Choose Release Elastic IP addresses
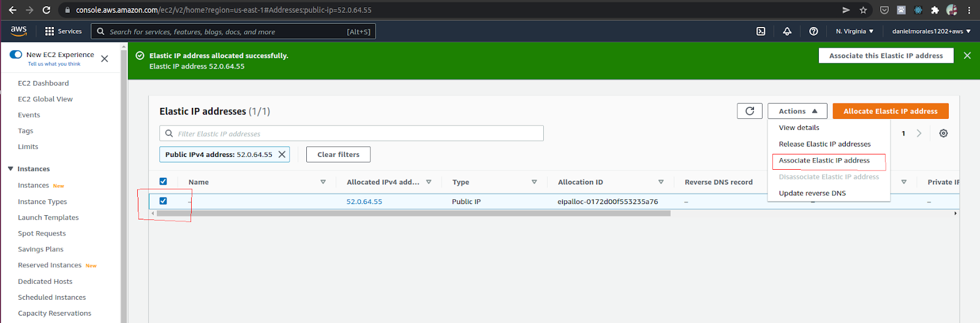The width and height of the screenshot is (980, 323). click(824, 144)
